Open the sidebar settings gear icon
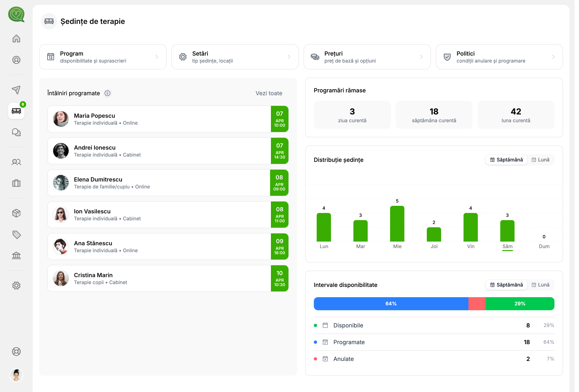Viewport: 579px width, 392px height. 16,285
